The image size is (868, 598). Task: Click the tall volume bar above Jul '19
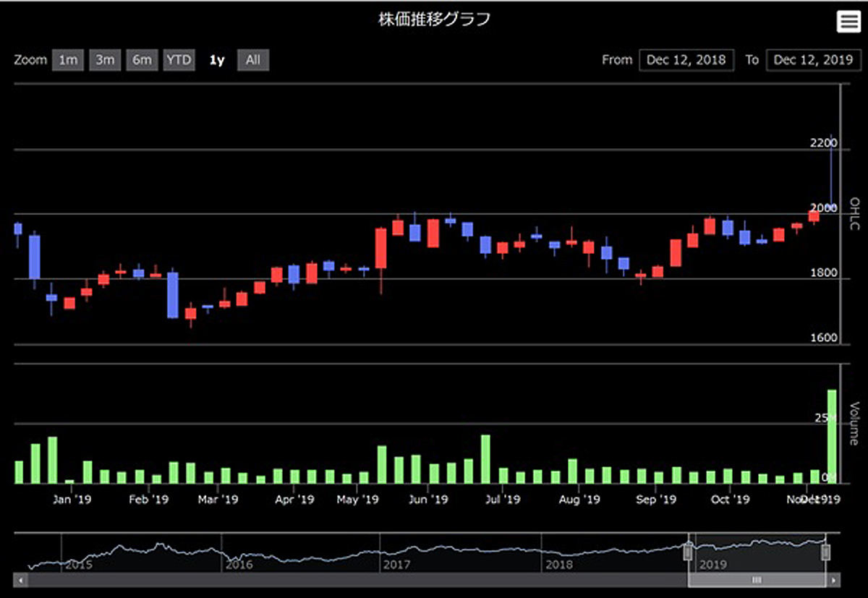(485, 459)
